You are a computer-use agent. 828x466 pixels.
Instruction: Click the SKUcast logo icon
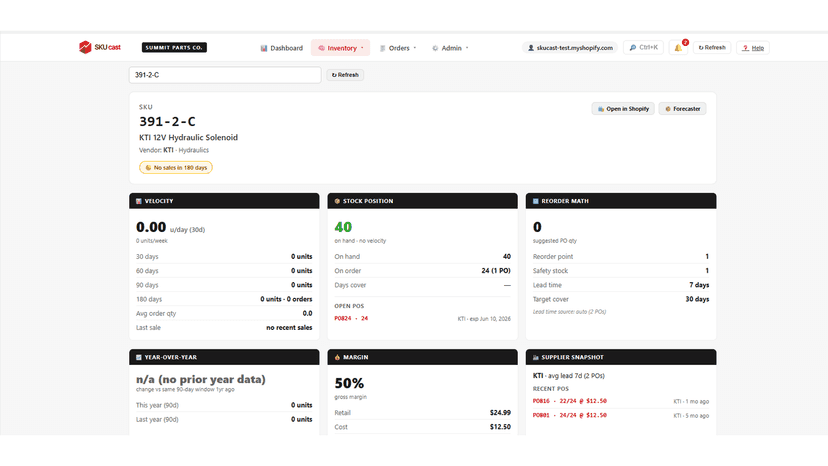click(85, 47)
